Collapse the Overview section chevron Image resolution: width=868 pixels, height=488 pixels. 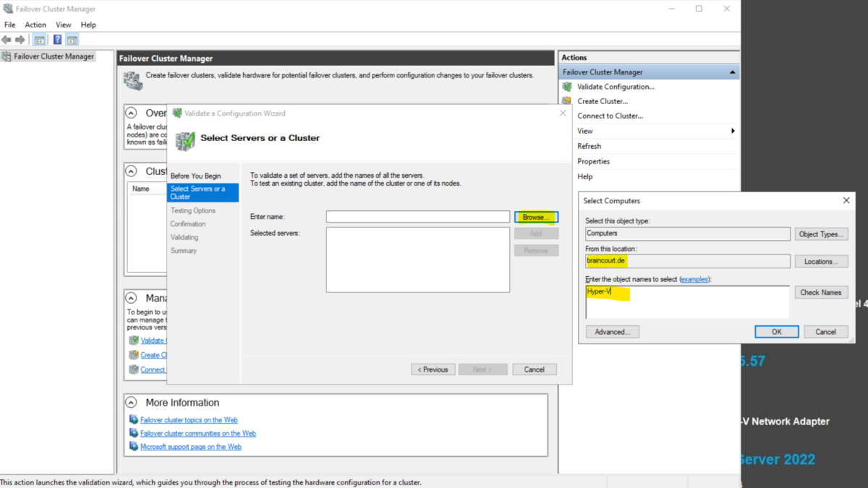pos(131,113)
